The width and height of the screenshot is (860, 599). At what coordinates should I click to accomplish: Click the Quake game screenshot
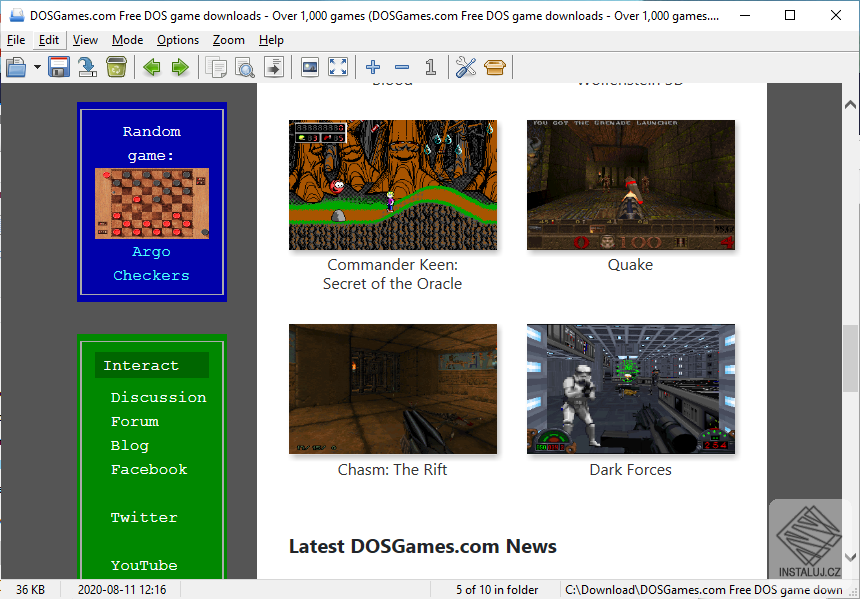point(630,185)
